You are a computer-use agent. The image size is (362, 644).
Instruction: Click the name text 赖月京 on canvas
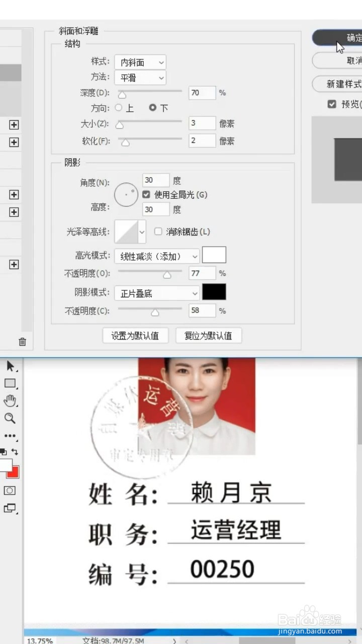[232, 492]
